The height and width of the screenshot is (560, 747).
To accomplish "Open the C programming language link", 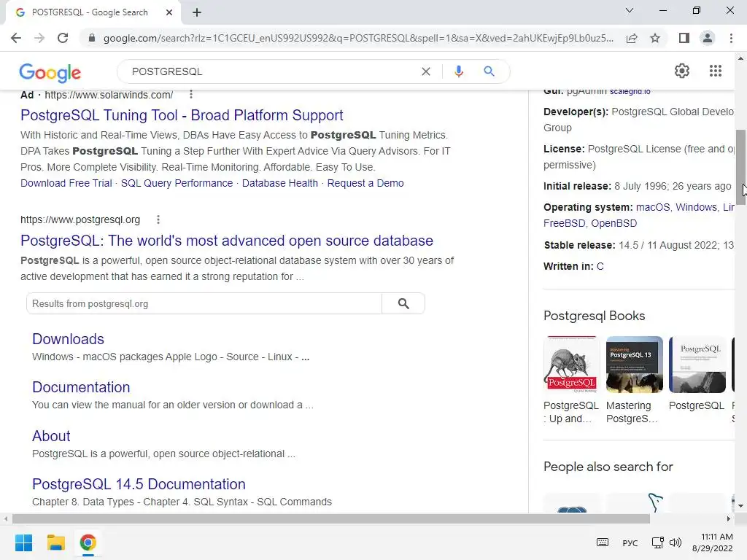I will [600, 267].
